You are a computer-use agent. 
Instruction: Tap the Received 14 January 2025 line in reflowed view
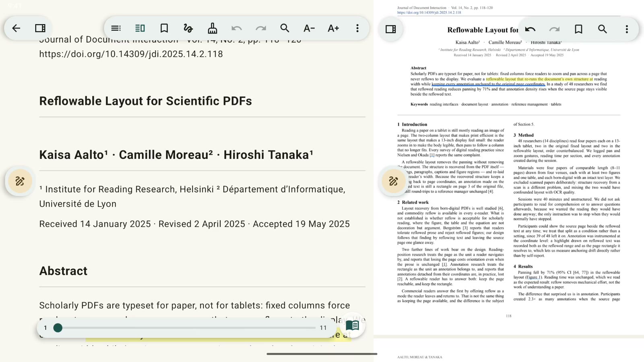[x=194, y=224]
